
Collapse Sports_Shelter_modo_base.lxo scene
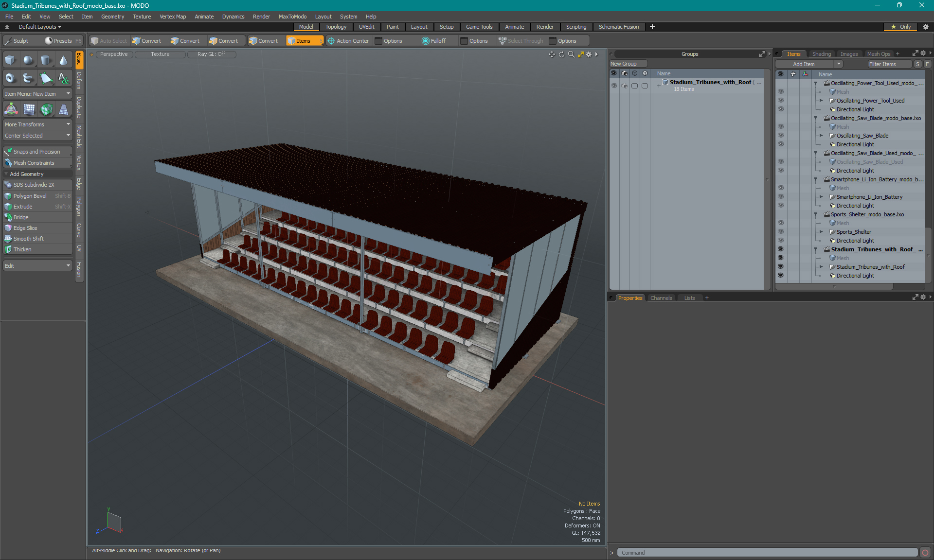click(x=816, y=214)
